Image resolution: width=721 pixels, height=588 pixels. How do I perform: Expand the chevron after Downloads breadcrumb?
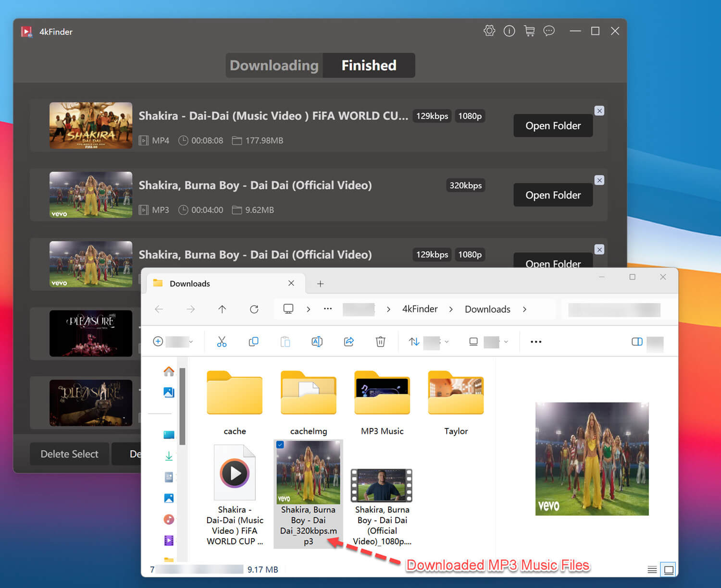click(x=524, y=309)
